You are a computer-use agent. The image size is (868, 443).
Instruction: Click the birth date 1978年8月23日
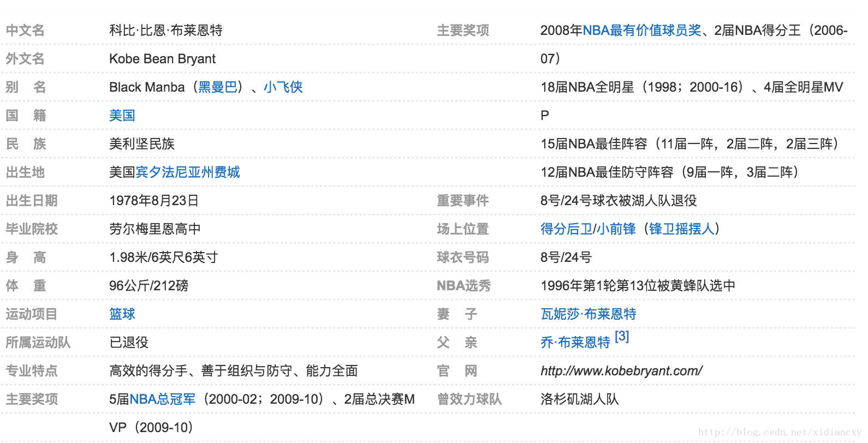154,201
